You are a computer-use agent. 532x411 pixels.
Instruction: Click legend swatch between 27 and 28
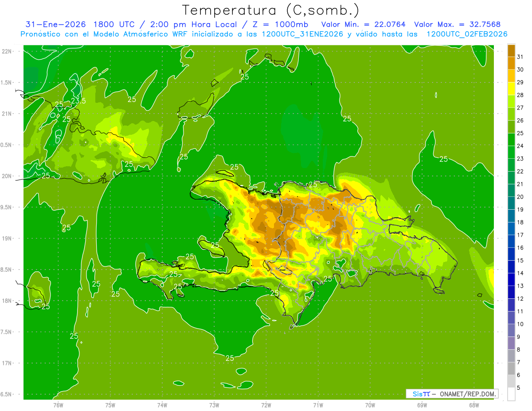point(511,102)
